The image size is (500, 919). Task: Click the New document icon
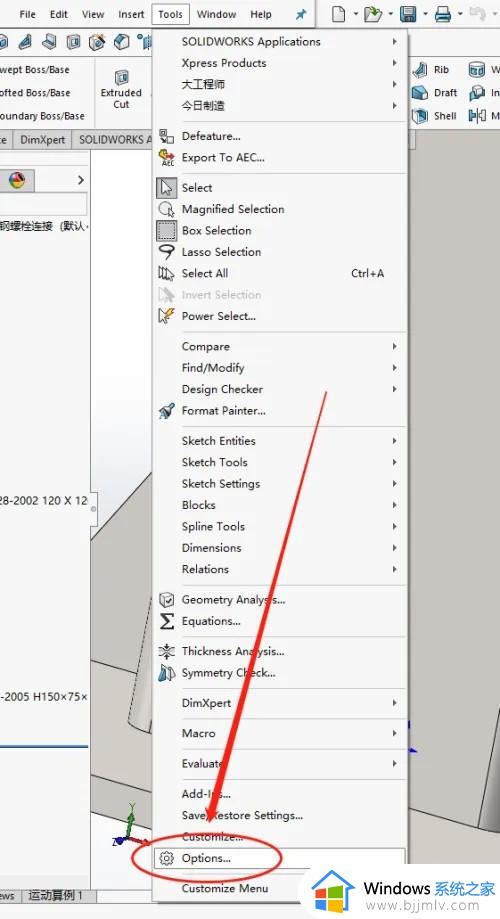[339, 14]
